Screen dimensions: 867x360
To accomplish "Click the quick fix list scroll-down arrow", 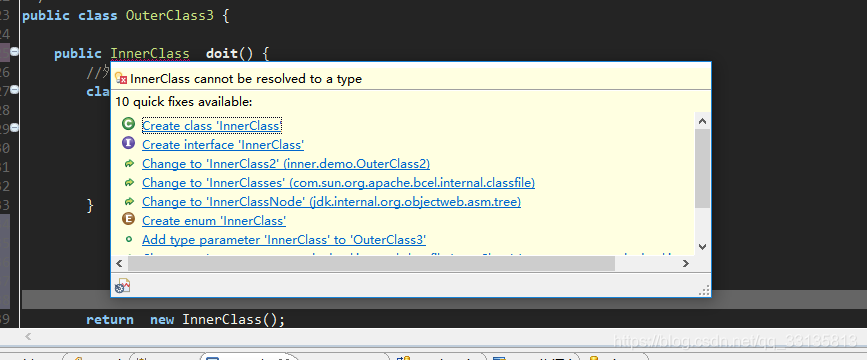I will click(x=702, y=247).
